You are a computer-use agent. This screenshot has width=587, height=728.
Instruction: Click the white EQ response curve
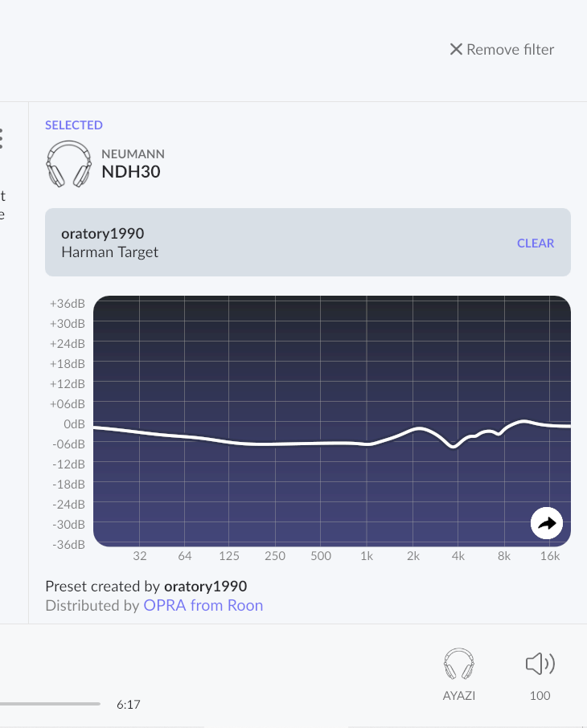coord(241,444)
